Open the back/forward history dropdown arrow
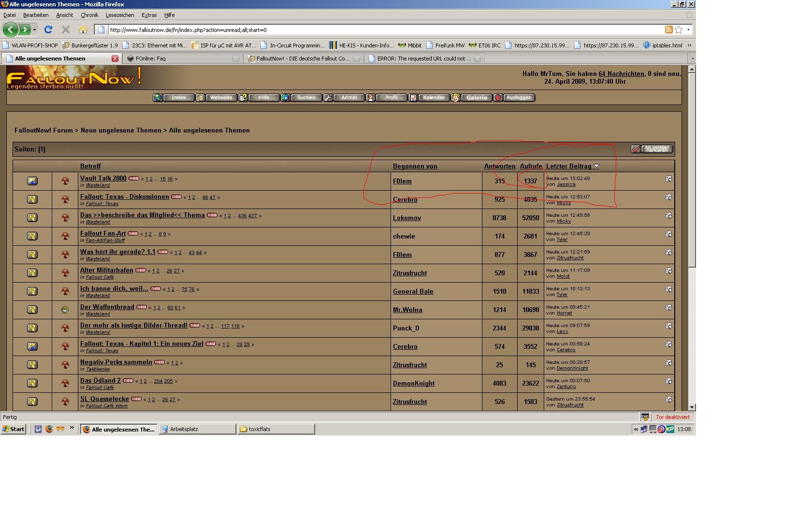This screenshot has width=812, height=508. coord(35,30)
